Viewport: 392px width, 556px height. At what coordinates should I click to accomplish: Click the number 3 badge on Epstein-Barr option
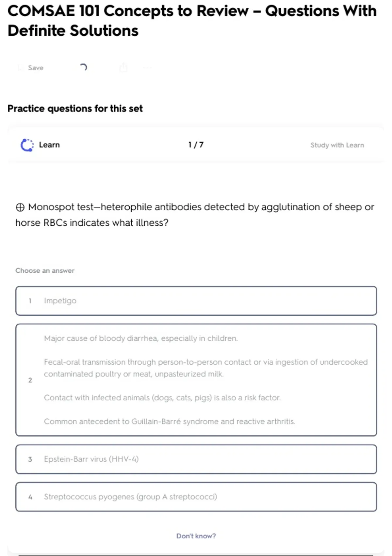click(x=30, y=459)
